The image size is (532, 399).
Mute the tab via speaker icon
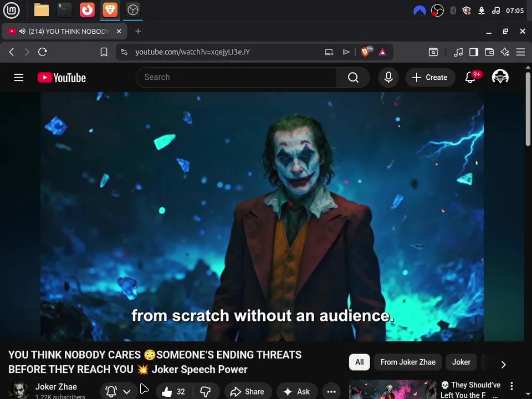tap(22, 31)
